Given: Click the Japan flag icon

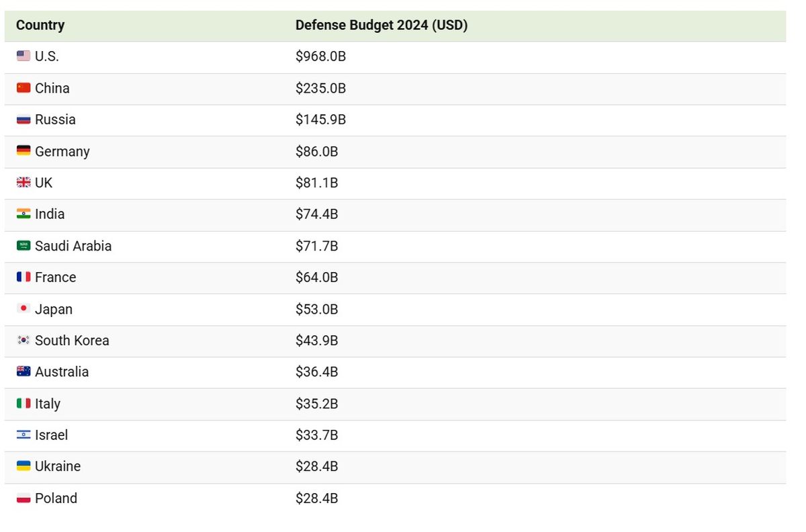Looking at the screenshot, I should coord(24,309).
